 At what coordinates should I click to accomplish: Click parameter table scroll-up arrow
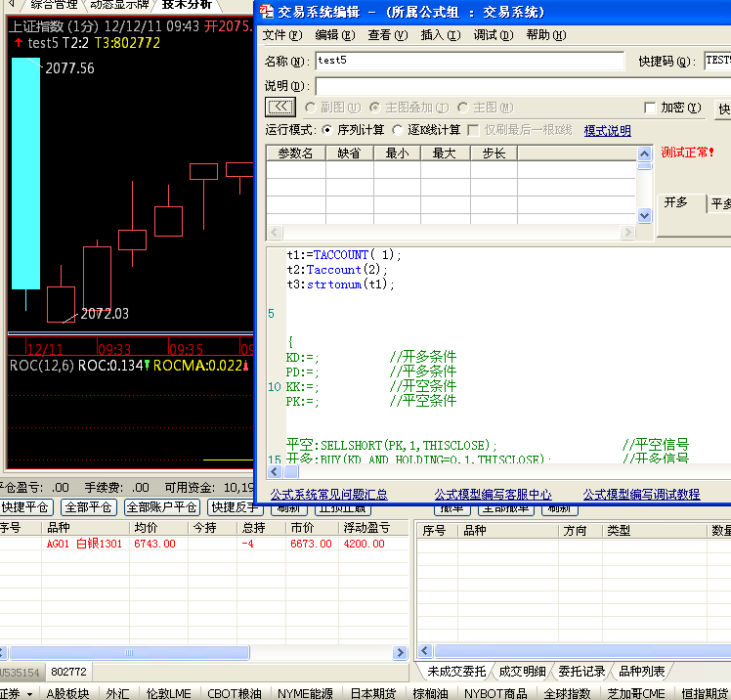pos(644,153)
